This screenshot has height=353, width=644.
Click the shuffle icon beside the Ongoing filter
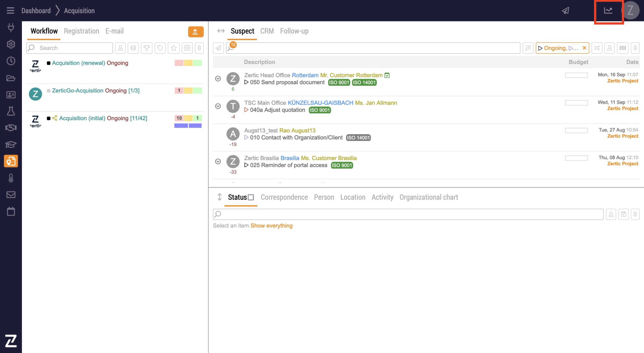coord(597,48)
